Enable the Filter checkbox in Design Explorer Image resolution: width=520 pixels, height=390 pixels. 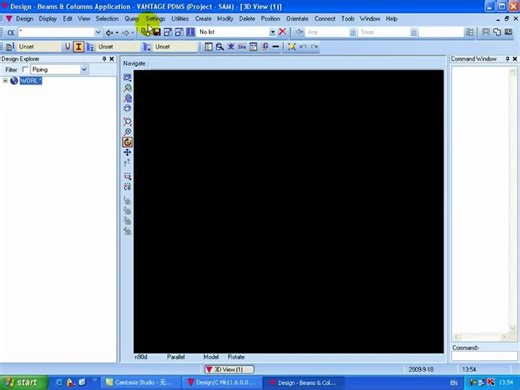(x=25, y=69)
